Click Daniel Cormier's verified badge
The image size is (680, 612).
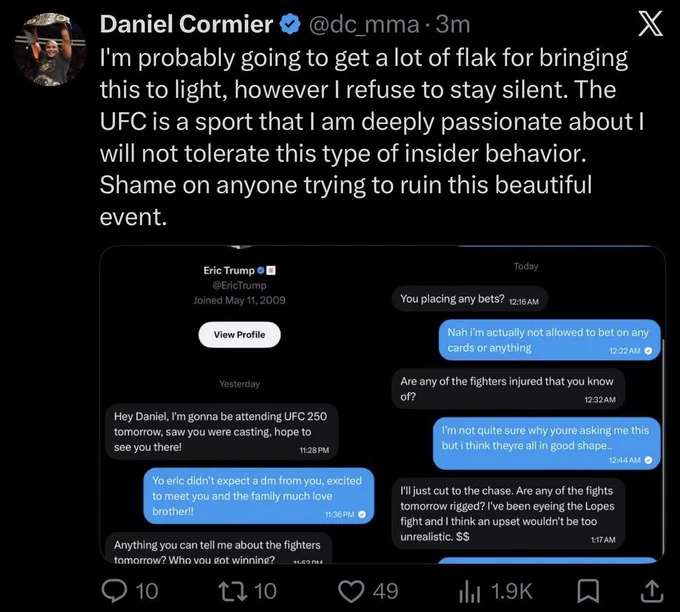point(290,24)
